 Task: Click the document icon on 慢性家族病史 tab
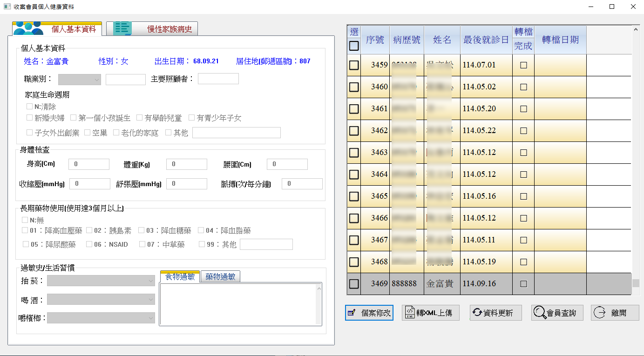[123, 28]
